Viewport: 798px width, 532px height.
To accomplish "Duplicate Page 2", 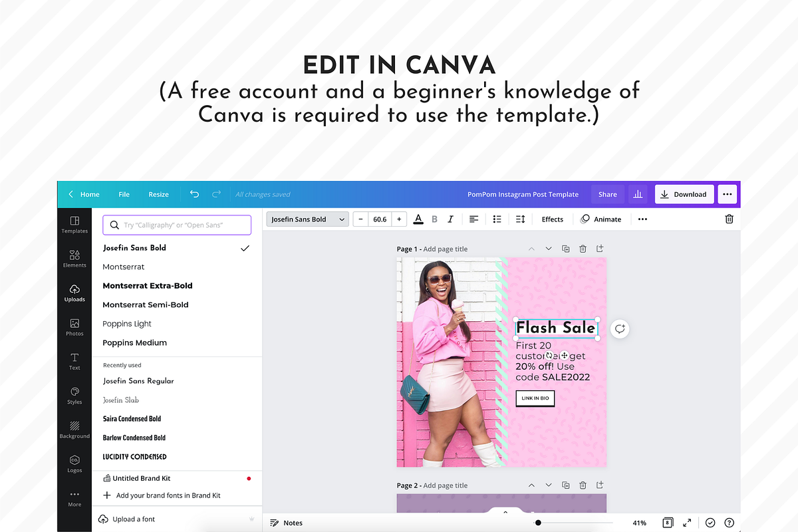I will (x=565, y=485).
